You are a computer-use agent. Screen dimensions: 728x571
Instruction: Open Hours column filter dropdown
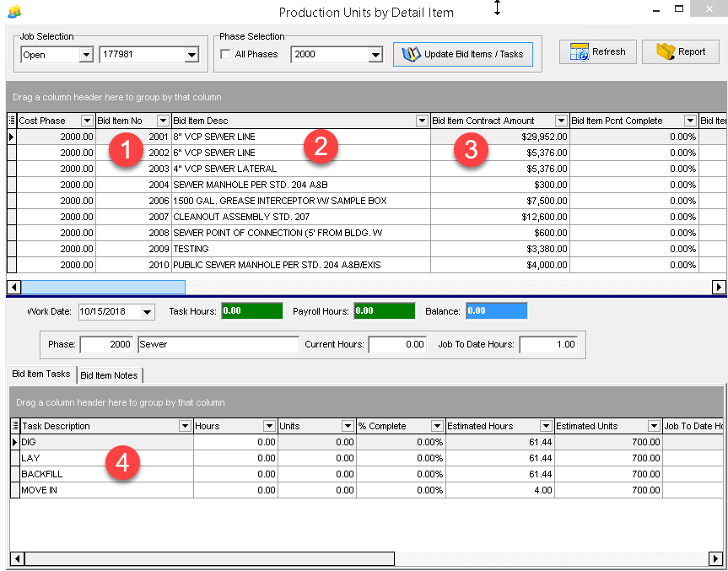(x=270, y=426)
